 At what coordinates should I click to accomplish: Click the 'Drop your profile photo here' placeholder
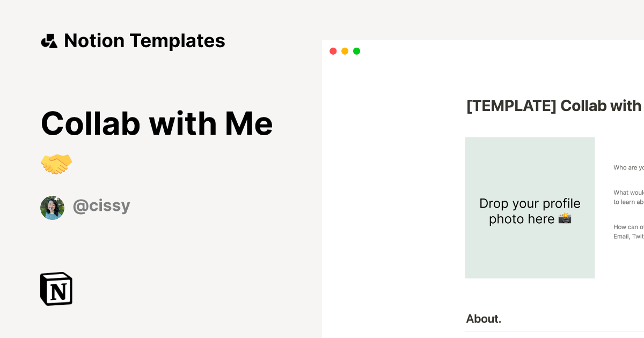530,211
